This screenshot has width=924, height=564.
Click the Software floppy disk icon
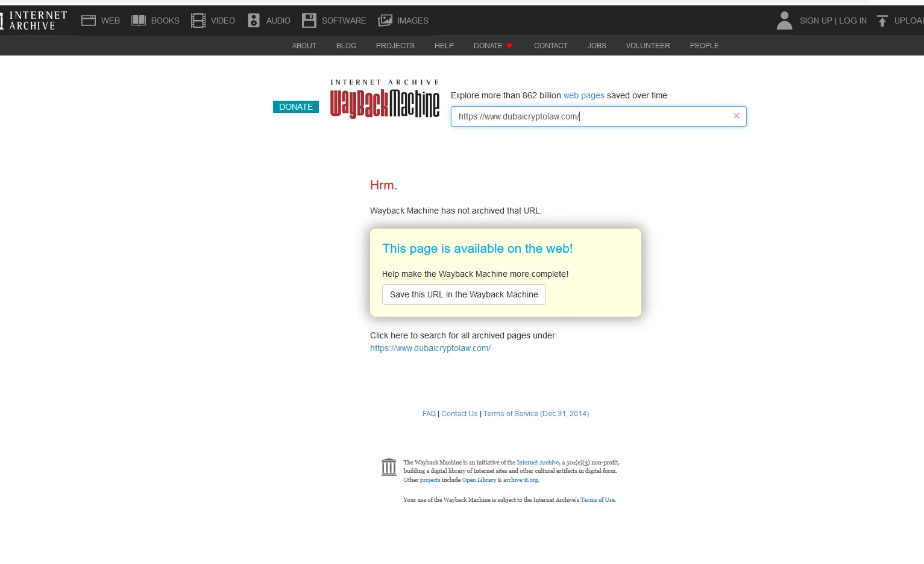[x=309, y=21]
